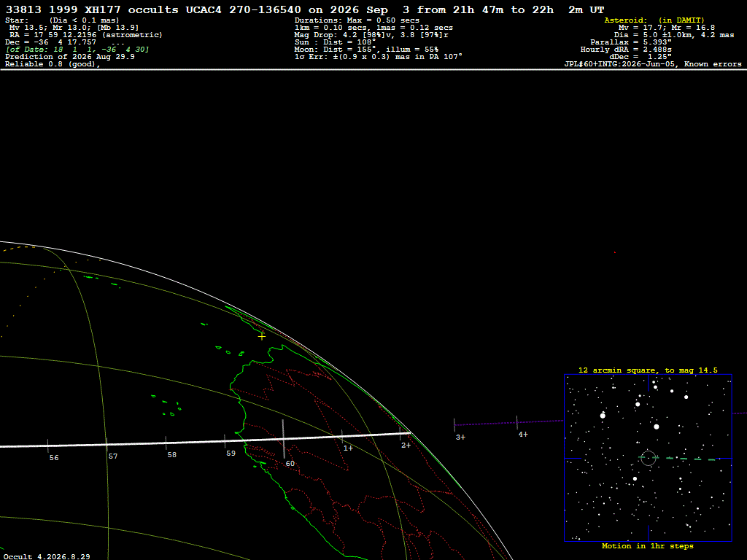Click the event title '33813 1999 XH177 occults'
This screenshot has width=747, height=560.
92,9
